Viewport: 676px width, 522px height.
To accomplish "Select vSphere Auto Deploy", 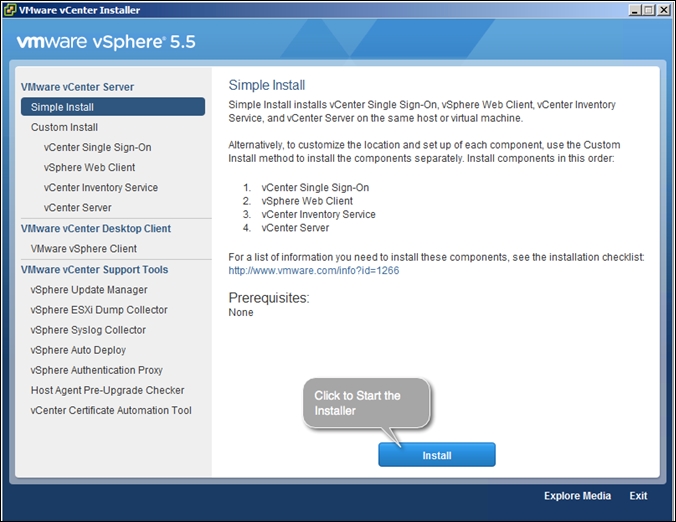I will 78,350.
